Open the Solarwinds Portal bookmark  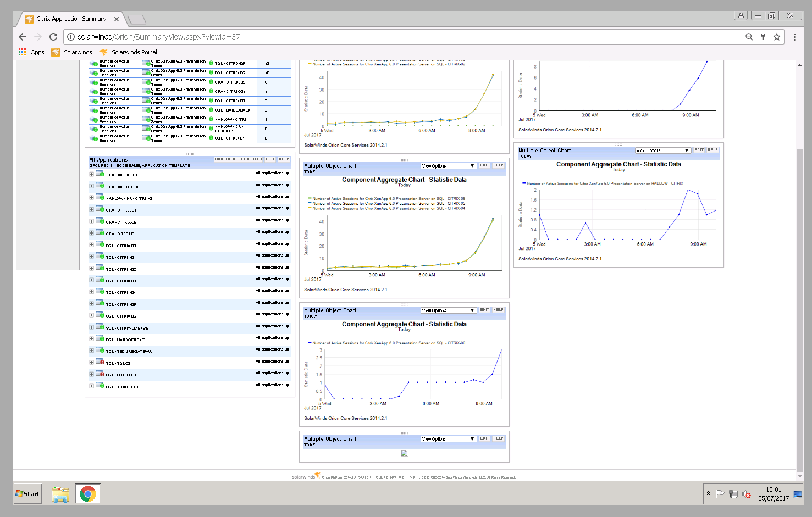click(128, 52)
